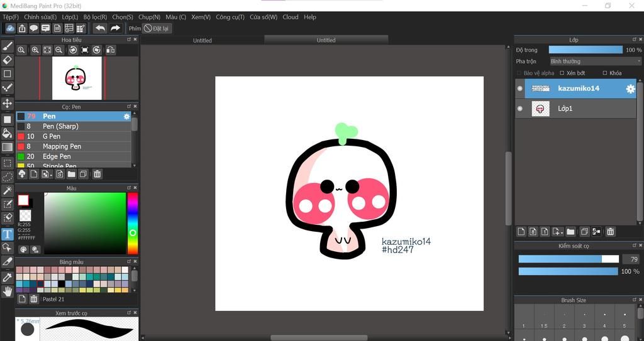Select the Brush tool in left toolbar
The height and width of the screenshot is (341, 644).
point(8,46)
